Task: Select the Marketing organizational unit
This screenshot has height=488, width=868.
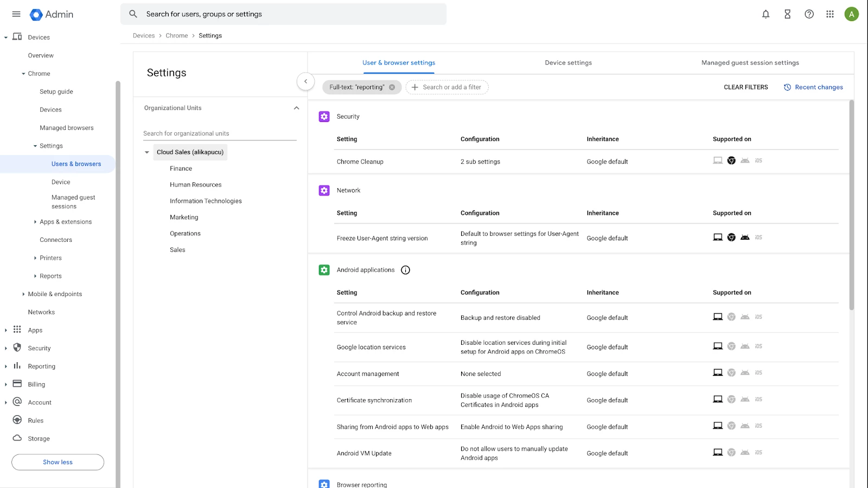Action: 184,217
